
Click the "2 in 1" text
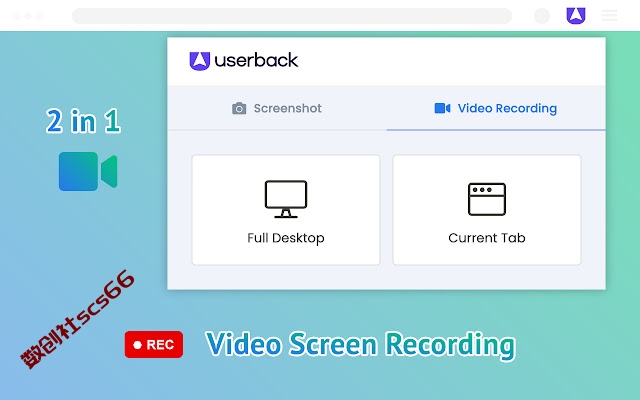[83, 121]
